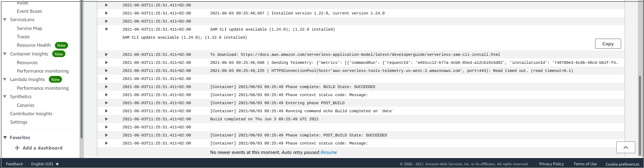Click the scroll-to-top chevron button
Screen dimensions: 644x168
[x=625, y=148]
